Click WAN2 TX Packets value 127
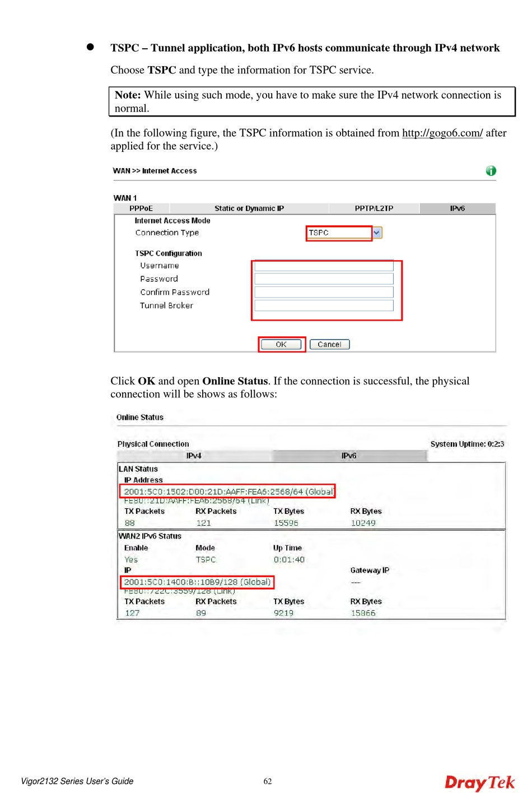Screen dimensions: 532x793 (x=132, y=613)
